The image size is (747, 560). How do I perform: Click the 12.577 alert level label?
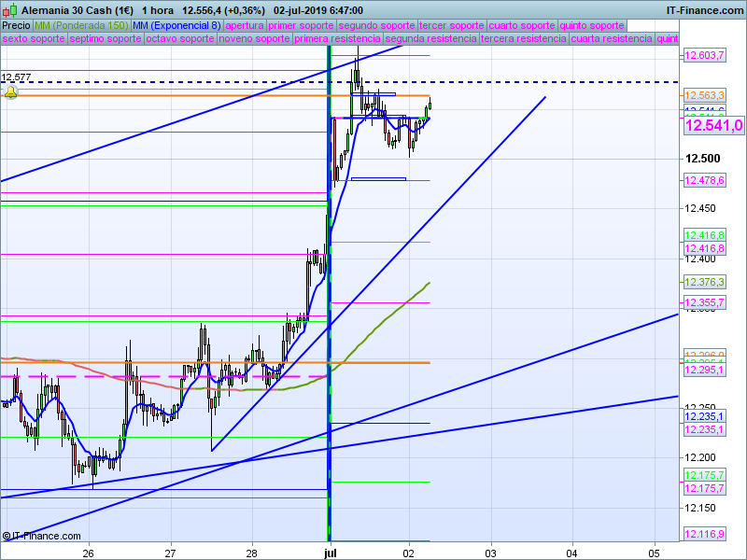point(16,77)
